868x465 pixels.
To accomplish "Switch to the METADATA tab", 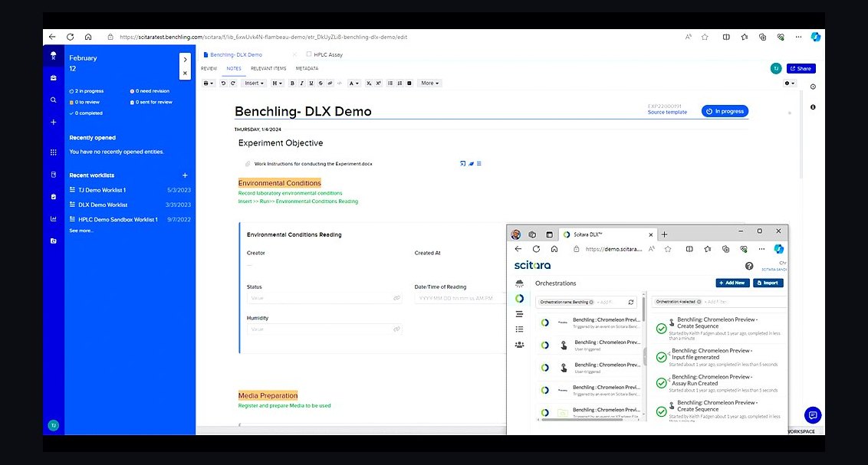I will [x=307, y=68].
